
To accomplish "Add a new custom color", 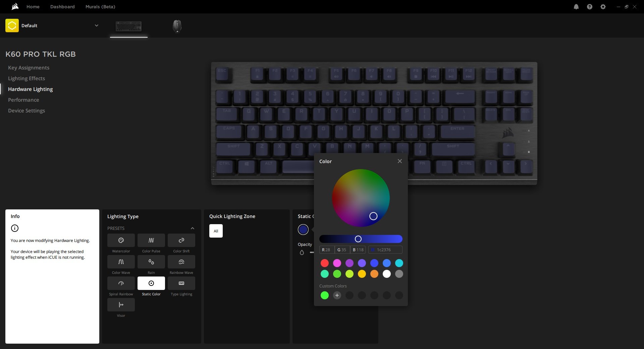I will coord(337,295).
